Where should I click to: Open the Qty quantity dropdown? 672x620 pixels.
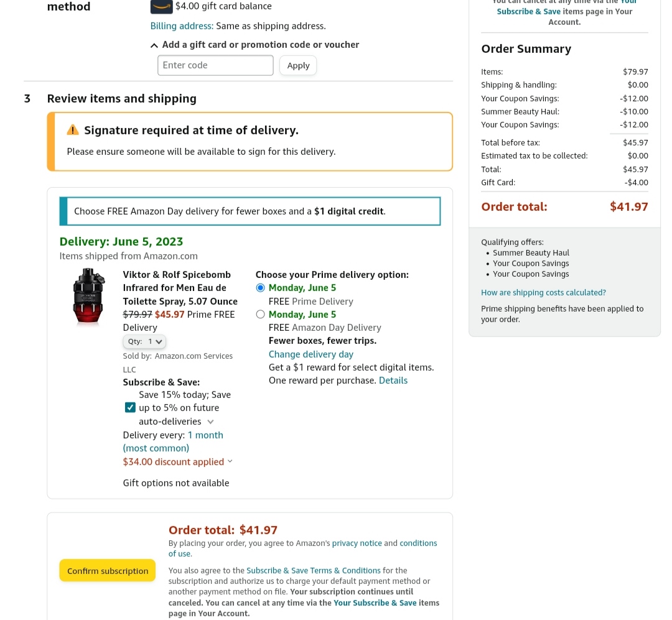144,341
